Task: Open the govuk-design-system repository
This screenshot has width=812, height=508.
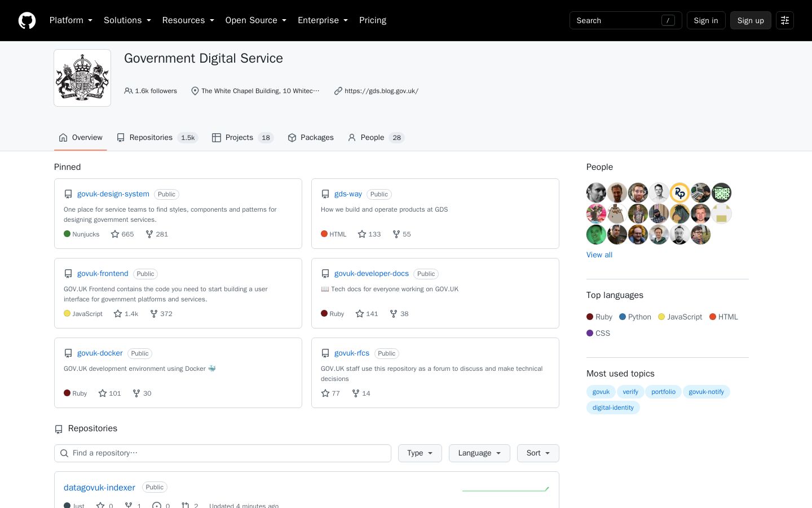Action: (113, 194)
